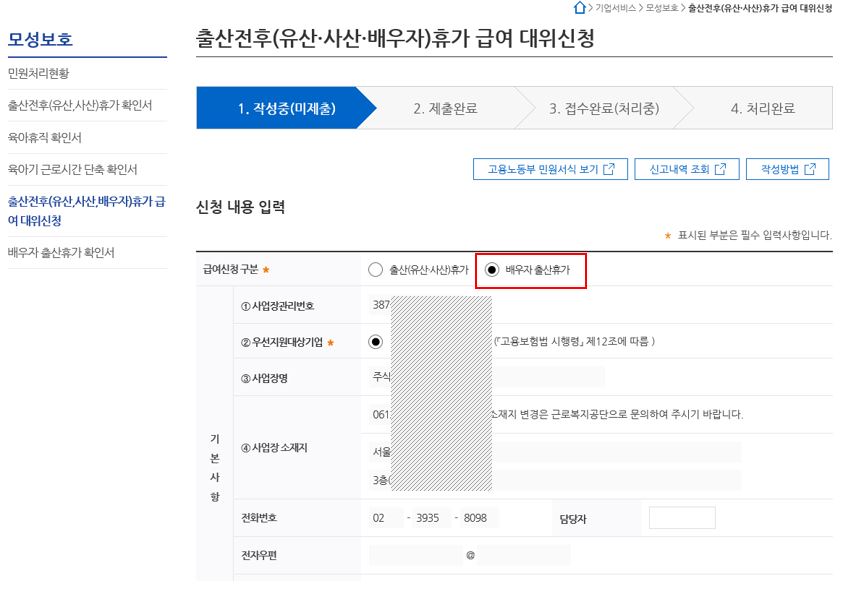Click phone area code field 02
Screen dimensions: 844x591
point(386,518)
